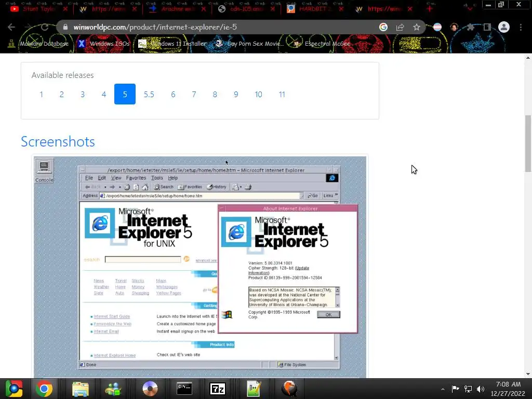Open the Extensions puzzle-piece menu
Viewport: 532px width, 399px height.
pyautogui.click(x=471, y=27)
